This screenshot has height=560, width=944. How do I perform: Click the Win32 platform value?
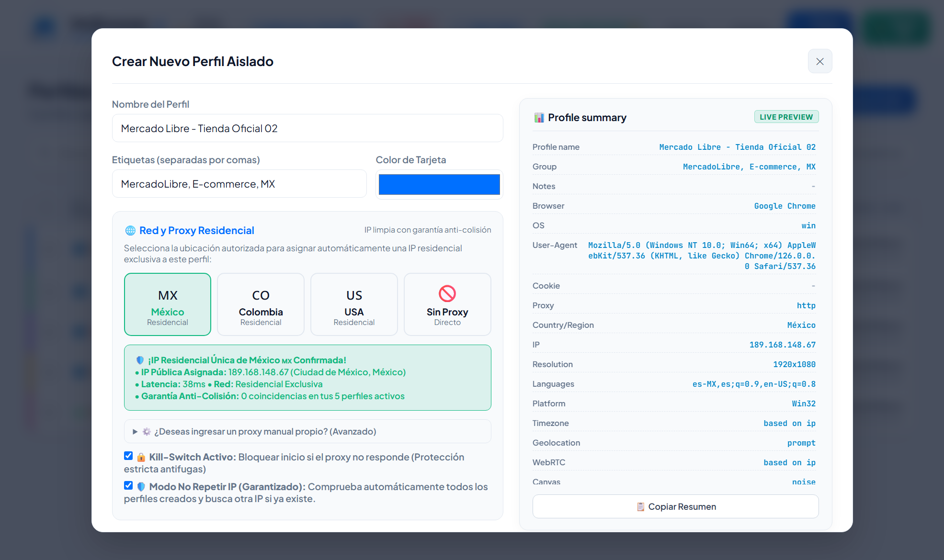804,403
